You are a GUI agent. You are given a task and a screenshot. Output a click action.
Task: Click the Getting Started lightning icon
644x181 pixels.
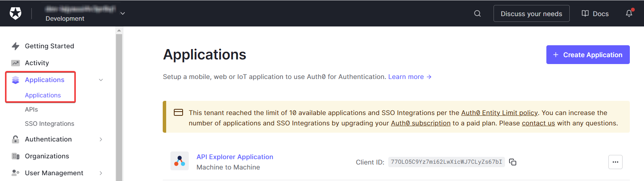tap(15, 46)
